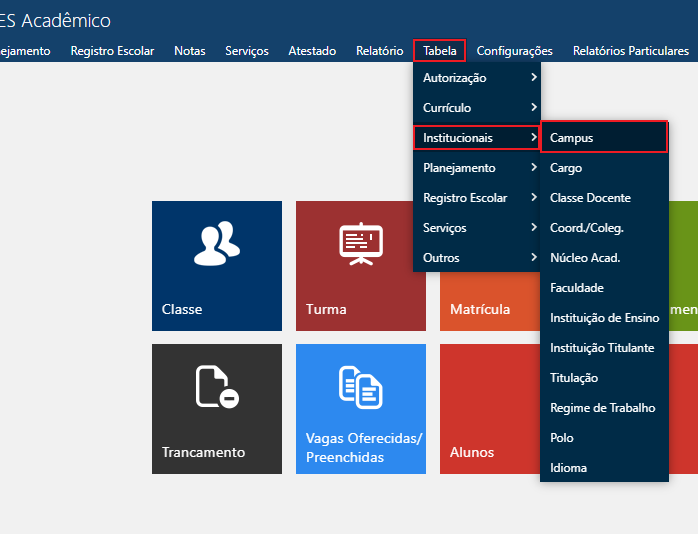Expand the Serviços submenu under Tabela

pyautogui.click(x=476, y=228)
